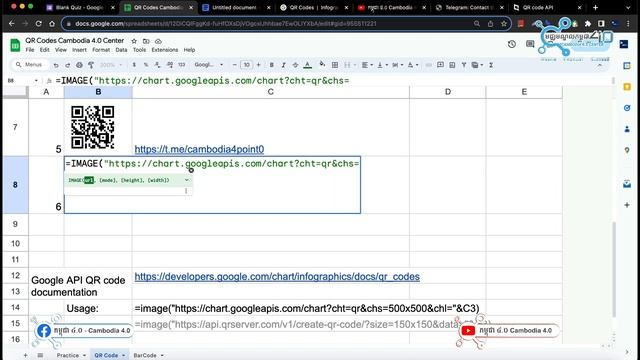
Task: Reload the page in browser
Action: pos(38,24)
